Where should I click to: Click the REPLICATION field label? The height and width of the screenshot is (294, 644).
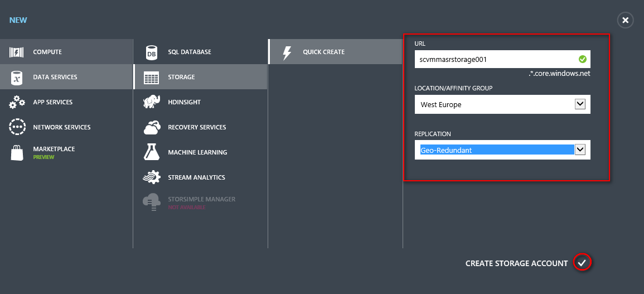433,134
